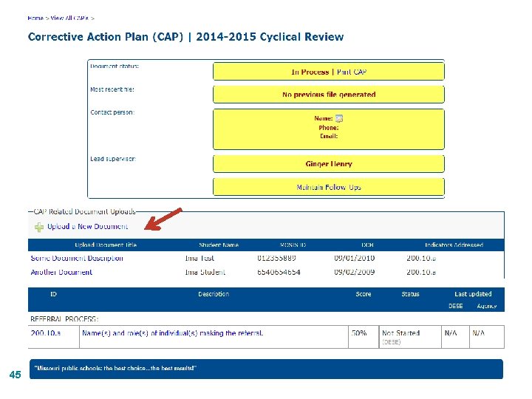The width and height of the screenshot is (532, 399).
Task: Click Student Name column header
Action: coord(219,245)
